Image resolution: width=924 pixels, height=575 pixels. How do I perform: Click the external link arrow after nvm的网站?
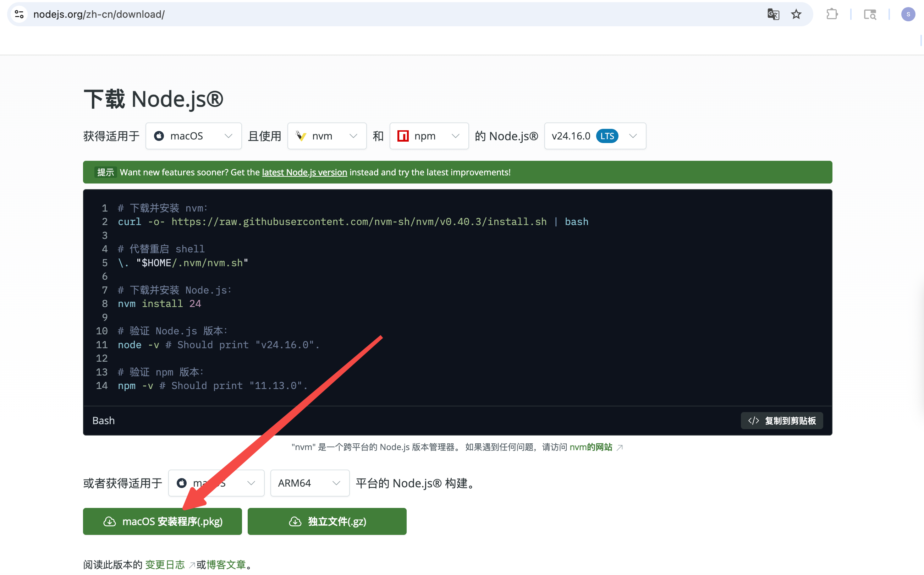pyautogui.click(x=620, y=448)
